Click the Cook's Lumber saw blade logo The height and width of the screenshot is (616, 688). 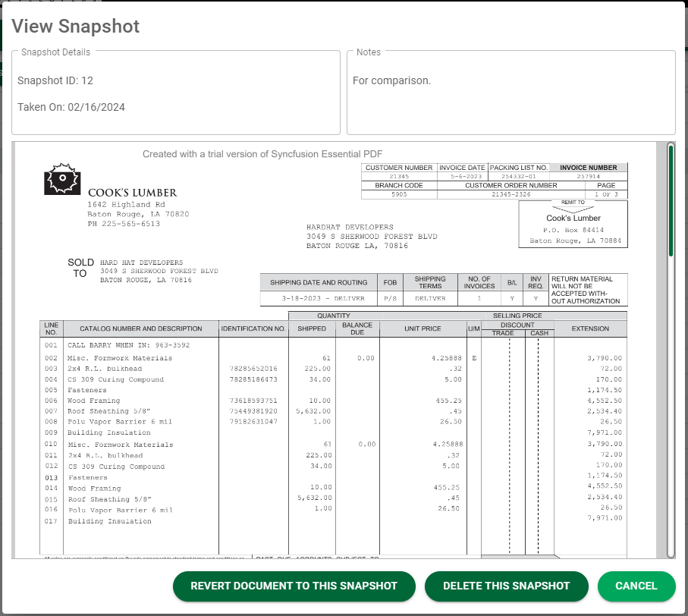point(62,179)
